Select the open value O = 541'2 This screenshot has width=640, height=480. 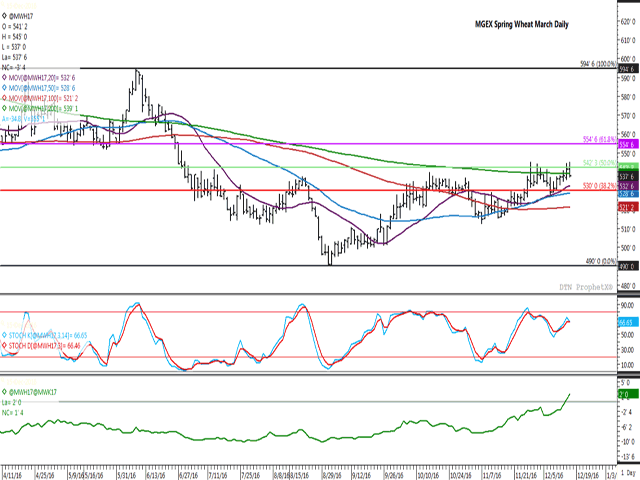[15, 27]
